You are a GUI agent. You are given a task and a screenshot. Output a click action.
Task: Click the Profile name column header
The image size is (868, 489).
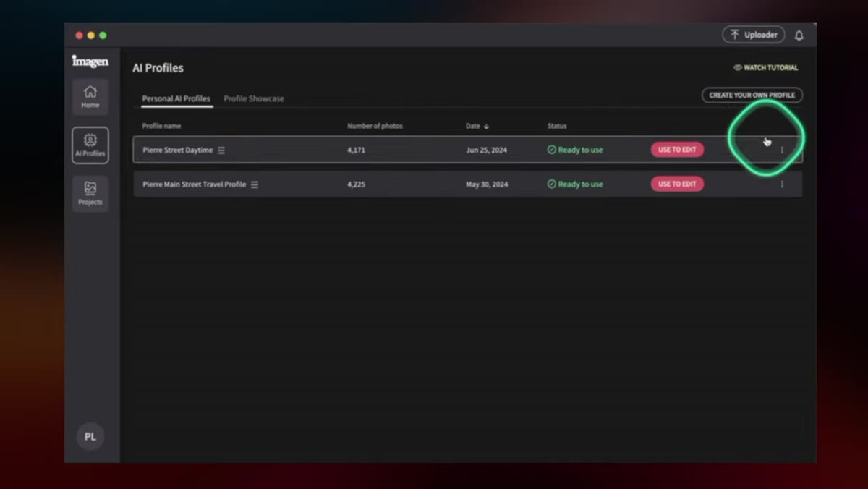(161, 126)
